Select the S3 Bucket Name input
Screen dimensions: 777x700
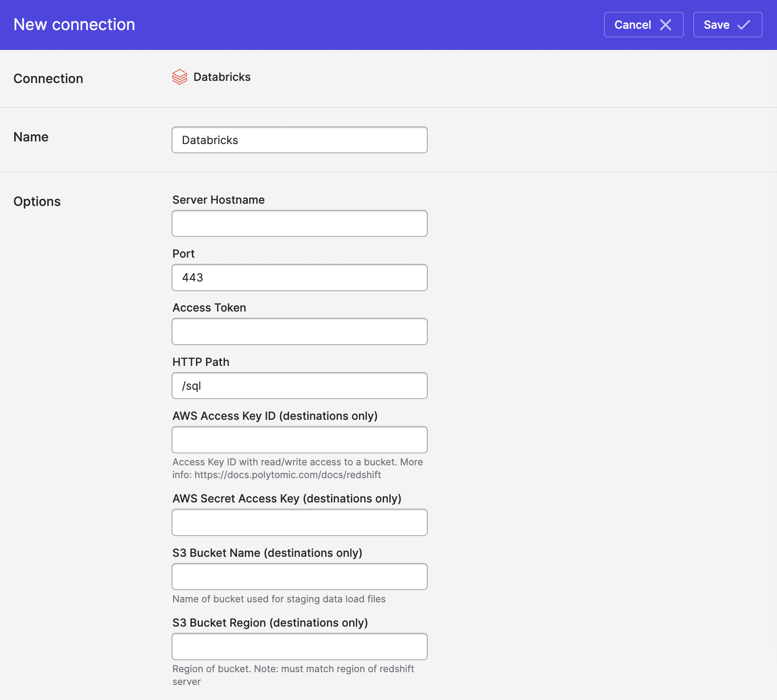[300, 577]
